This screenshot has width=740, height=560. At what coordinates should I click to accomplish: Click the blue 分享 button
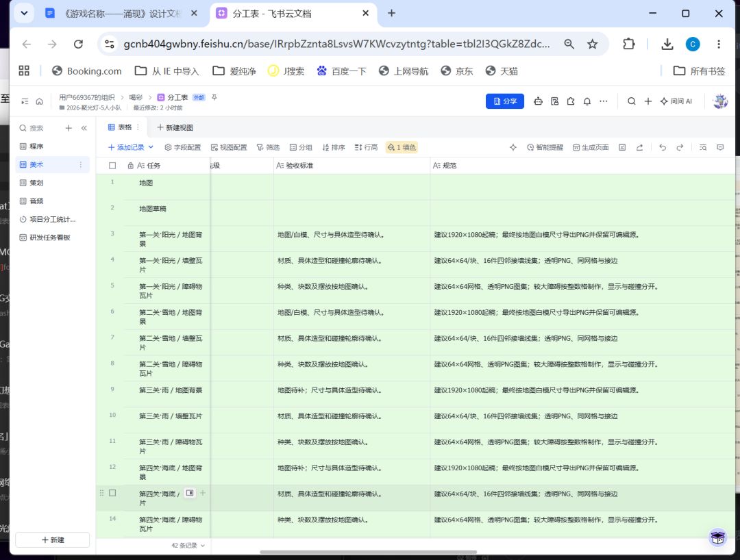(504, 101)
